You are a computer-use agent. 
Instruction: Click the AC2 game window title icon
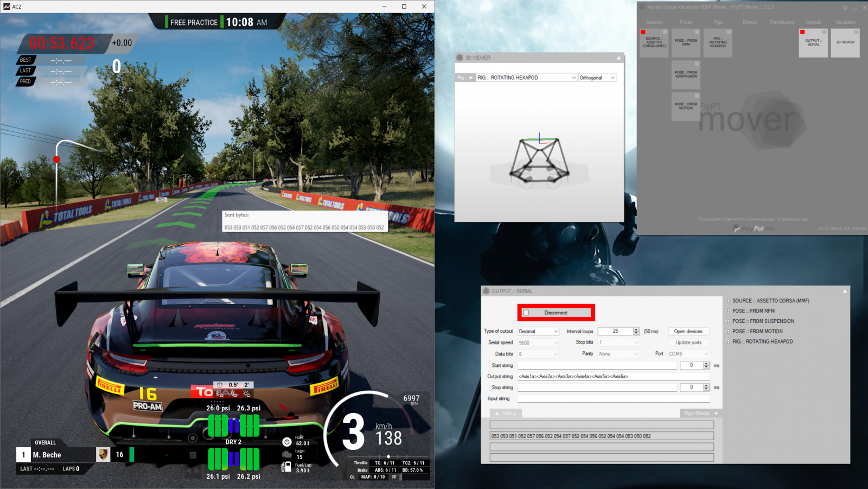[7, 7]
